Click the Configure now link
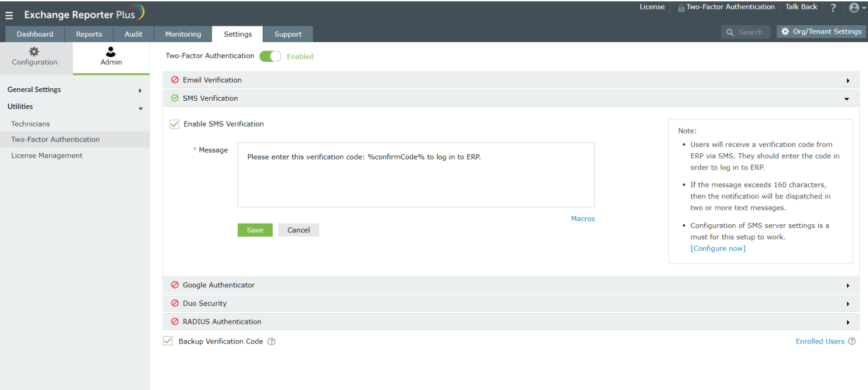868x390 pixels. 719,248
